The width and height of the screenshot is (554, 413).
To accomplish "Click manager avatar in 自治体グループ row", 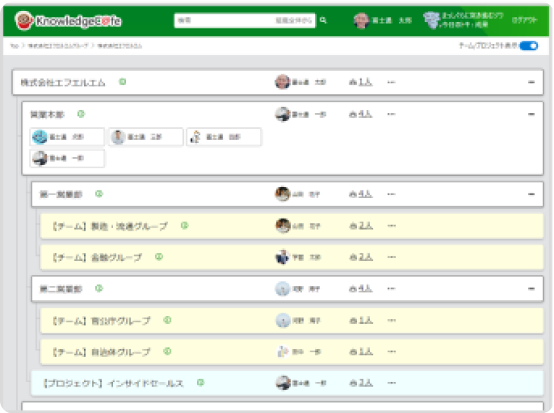I will coord(283,352).
